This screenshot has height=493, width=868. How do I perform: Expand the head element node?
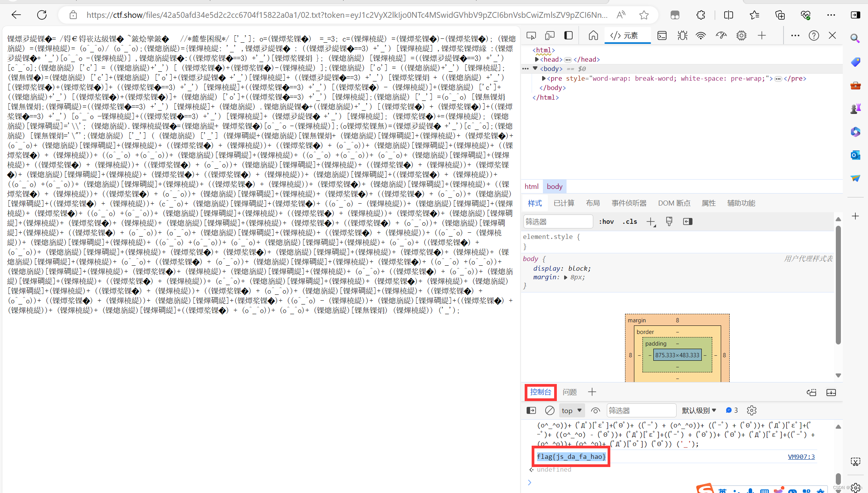537,59
